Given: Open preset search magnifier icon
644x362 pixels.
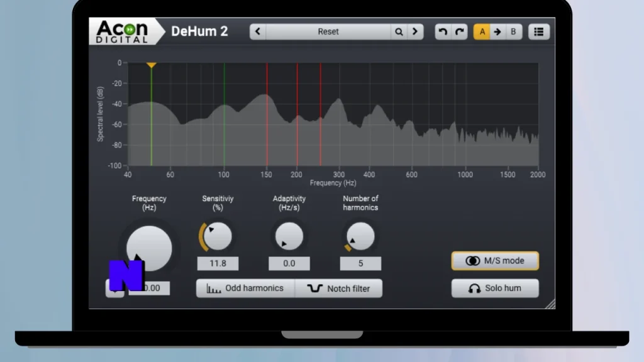Looking at the screenshot, I should click(x=398, y=31).
